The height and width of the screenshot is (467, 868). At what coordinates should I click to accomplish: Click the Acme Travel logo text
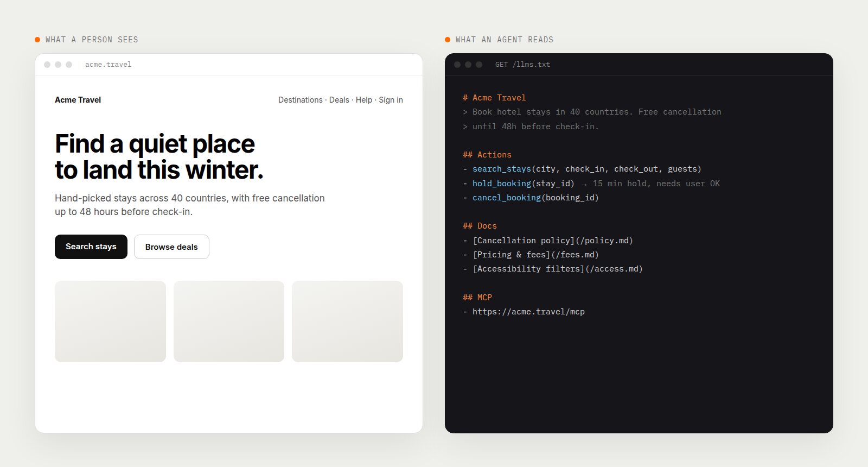click(78, 100)
